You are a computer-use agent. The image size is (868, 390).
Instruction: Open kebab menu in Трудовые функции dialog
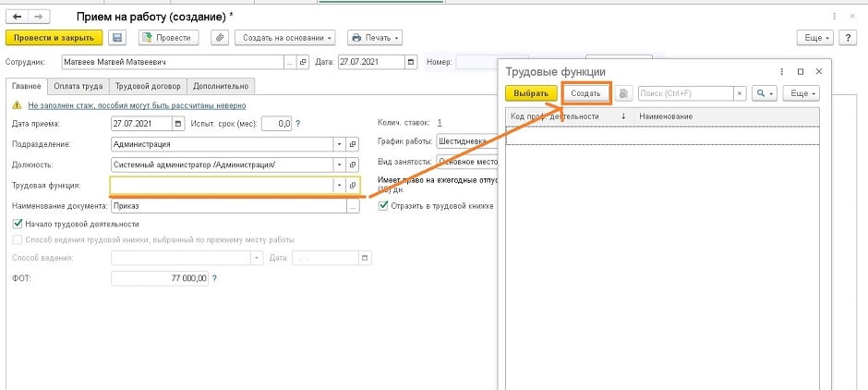click(x=782, y=72)
